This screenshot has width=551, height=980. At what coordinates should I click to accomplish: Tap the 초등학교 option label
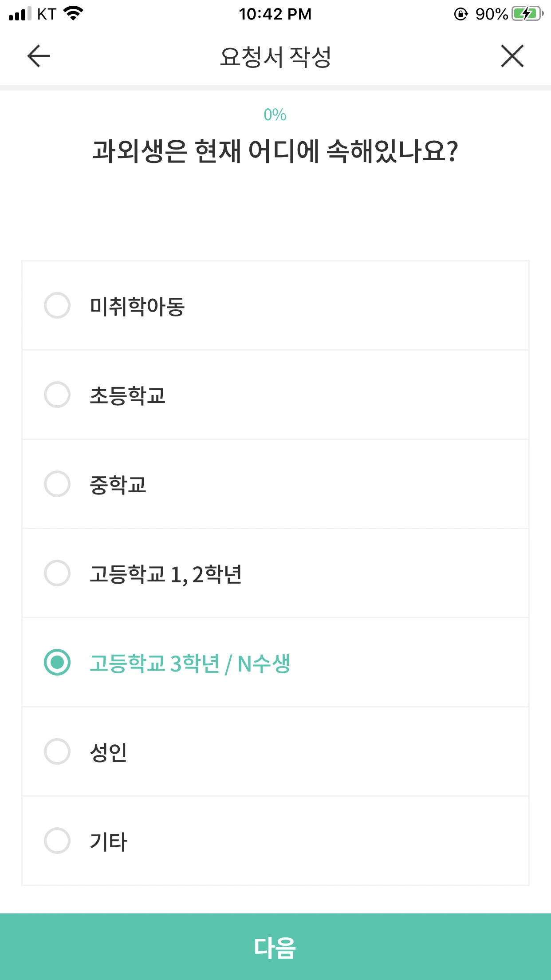[127, 395]
